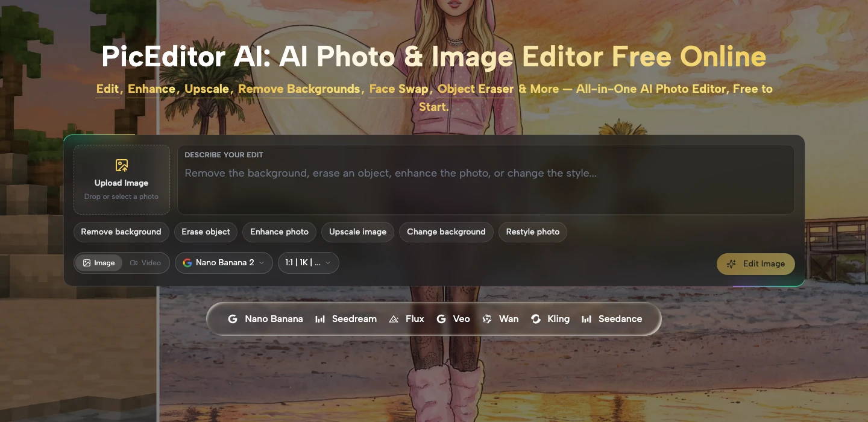Switch to Image mode

click(99, 263)
